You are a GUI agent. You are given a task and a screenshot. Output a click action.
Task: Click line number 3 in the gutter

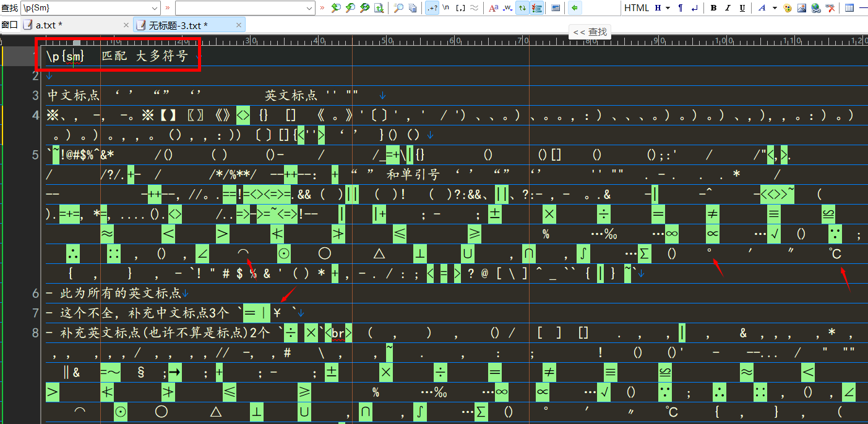(36, 95)
